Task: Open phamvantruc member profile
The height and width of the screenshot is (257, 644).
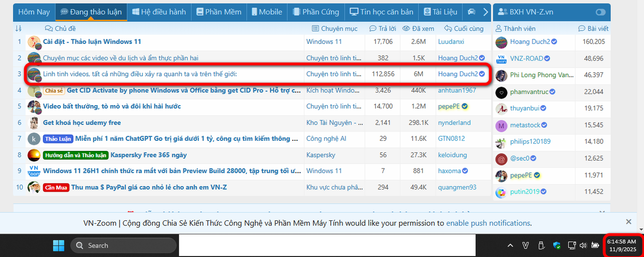Action: [x=529, y=92]
